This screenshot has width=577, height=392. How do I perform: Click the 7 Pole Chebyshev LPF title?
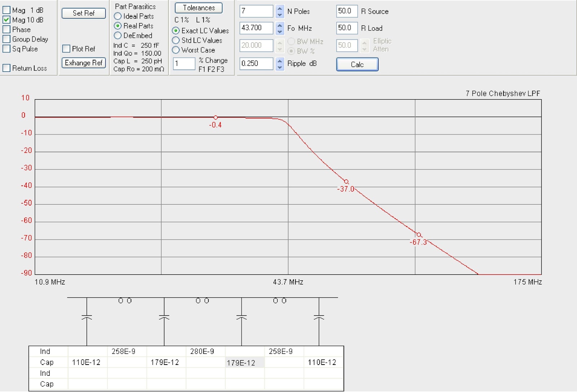click(x=503, y=94)
